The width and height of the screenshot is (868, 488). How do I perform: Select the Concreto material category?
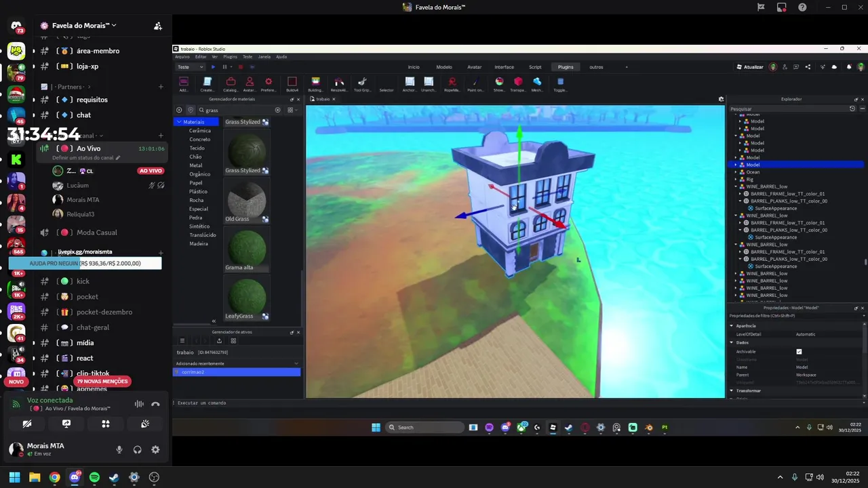point(200,140)
